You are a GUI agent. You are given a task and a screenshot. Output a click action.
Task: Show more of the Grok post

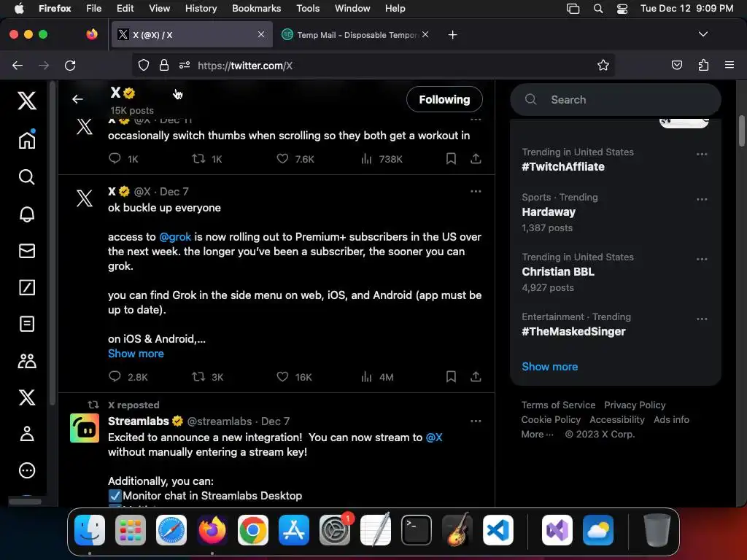pyautogui.click(x=136, y=354)
